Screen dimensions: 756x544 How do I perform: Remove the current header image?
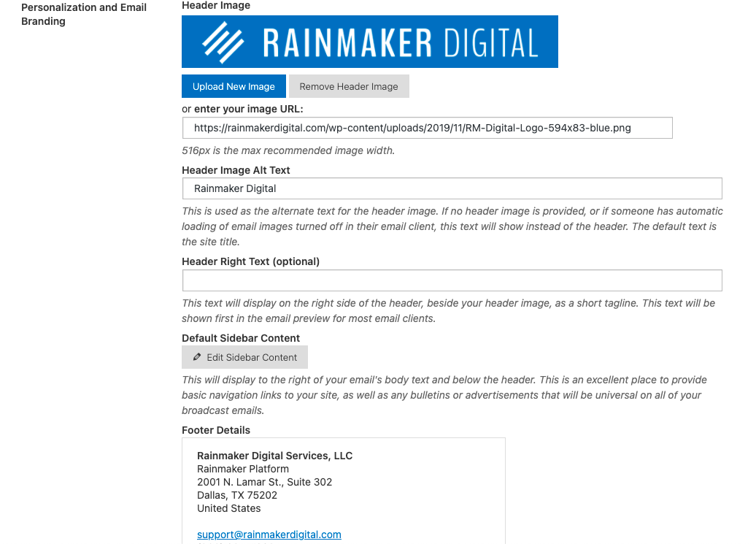pyautogui.click(x=348, y=85)
